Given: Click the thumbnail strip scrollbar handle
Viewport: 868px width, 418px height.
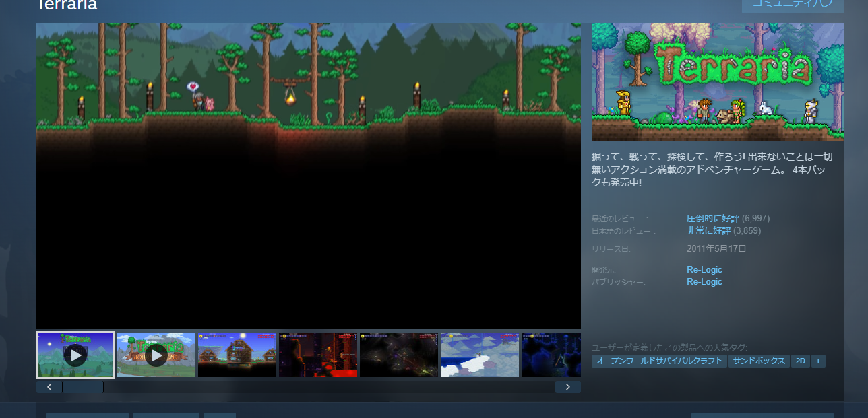Looking at the screenshot, I should click(83, 387).
